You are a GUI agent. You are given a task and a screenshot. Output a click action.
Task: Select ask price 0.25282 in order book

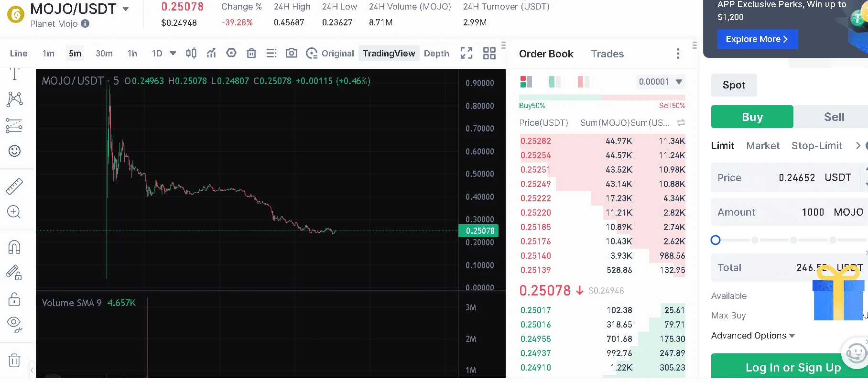[535, 141]
